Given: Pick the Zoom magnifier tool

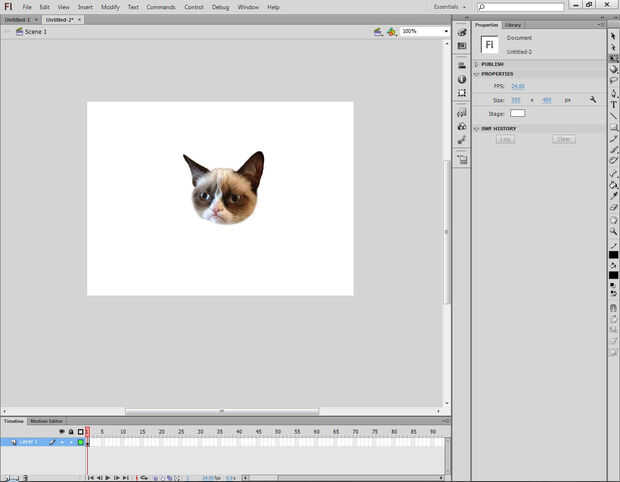Looking at the screenshot, I should click(x=613, y=232).
